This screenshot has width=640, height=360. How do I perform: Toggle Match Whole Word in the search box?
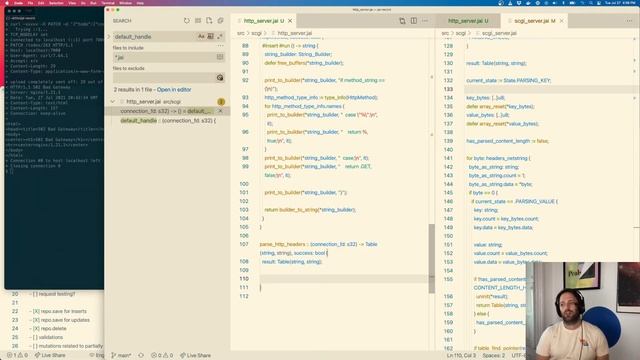click(211, 36)
